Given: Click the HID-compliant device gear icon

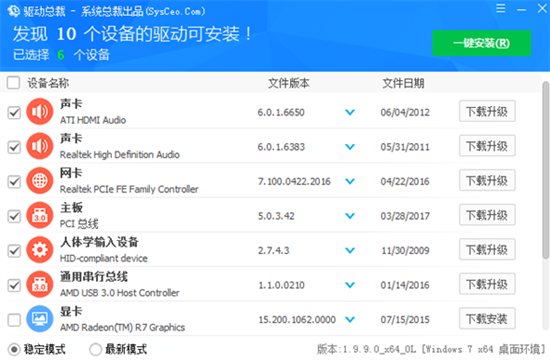Looking at the screenshot, I should tap(40, 250).
